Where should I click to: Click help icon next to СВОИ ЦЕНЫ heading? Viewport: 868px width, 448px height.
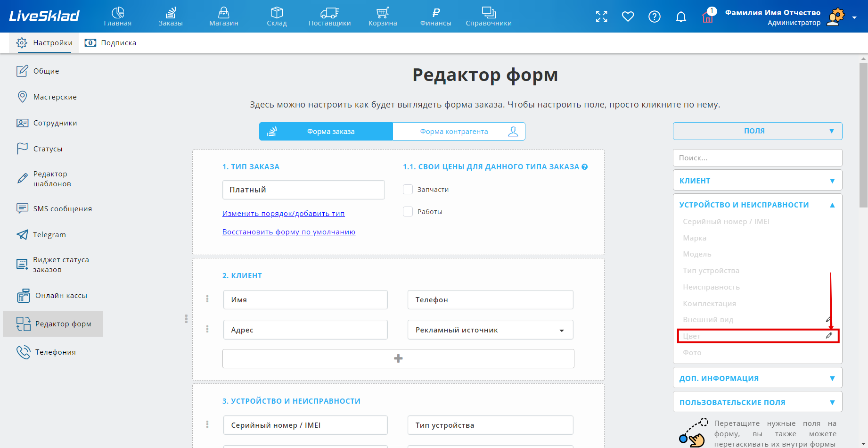585,166
